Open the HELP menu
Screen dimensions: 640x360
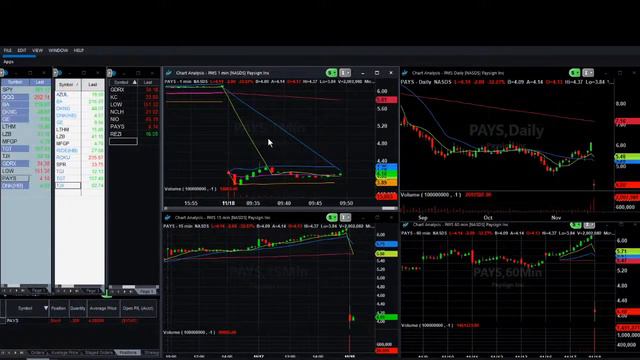[79, 51]
